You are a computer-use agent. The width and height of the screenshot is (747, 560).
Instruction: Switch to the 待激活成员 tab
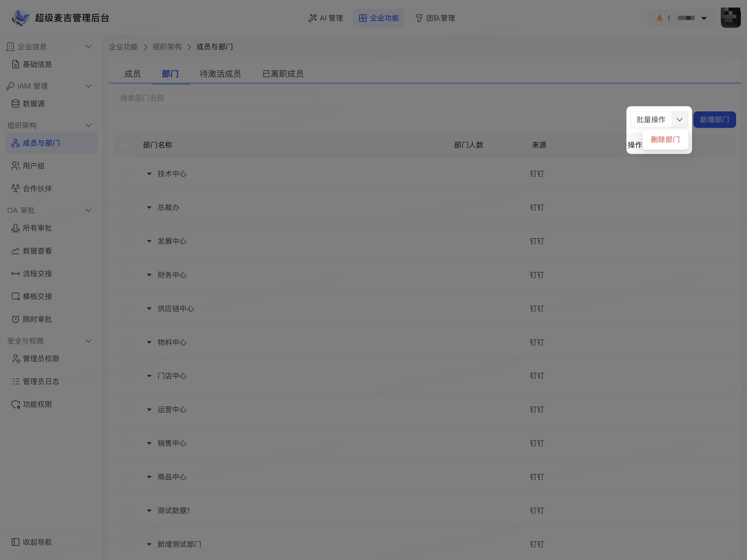pos(220,74)
